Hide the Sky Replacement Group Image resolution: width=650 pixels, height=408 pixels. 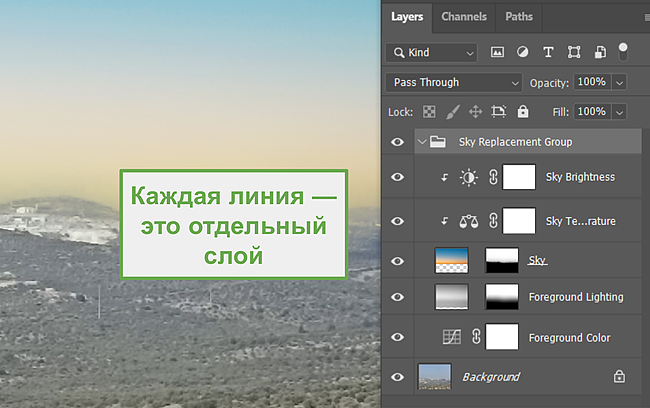[397, 142]
